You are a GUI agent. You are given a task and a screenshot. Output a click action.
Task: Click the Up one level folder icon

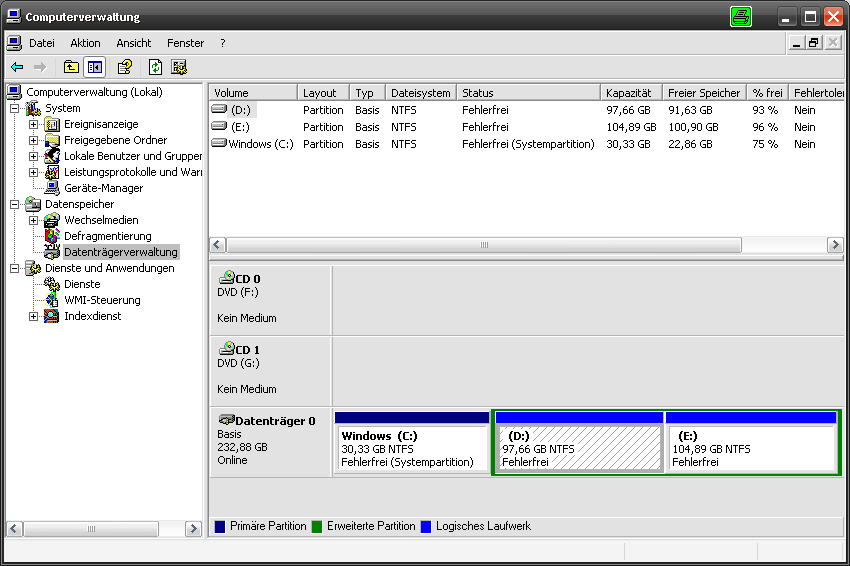[x=71, y=67]
